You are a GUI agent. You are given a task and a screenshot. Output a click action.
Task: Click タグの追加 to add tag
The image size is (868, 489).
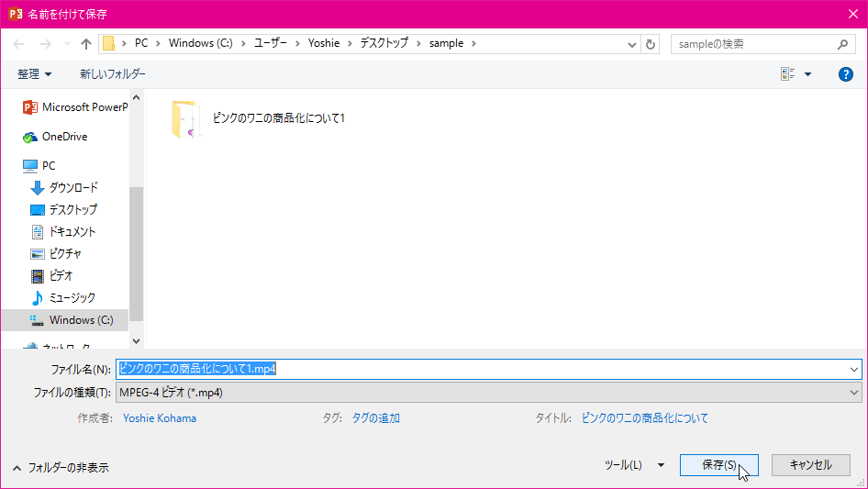pyautogui.click(x=376, y=418)
